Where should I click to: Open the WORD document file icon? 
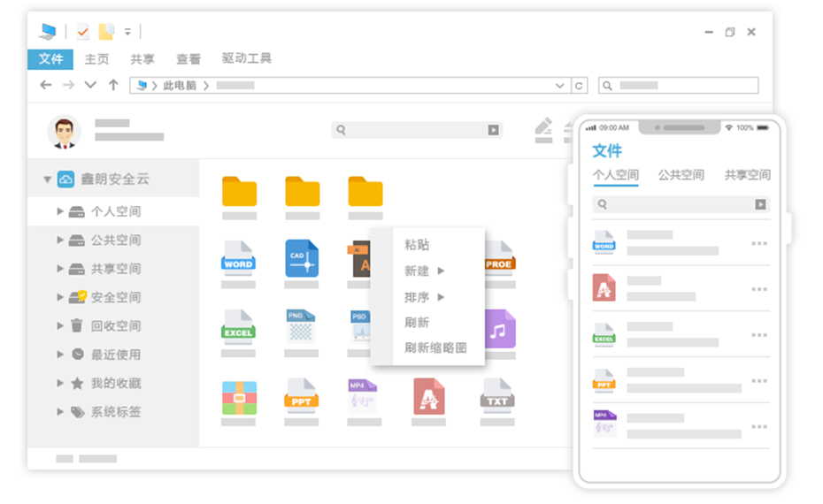239,258
